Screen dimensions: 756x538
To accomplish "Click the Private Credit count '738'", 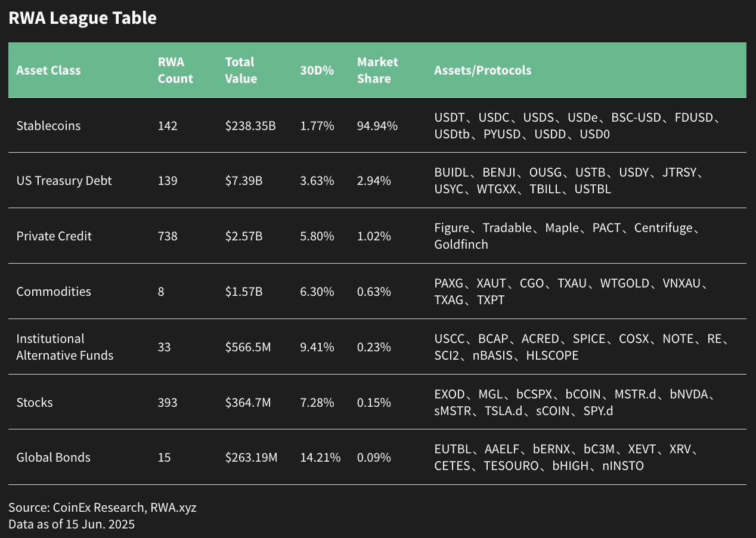I will coord(168,236).
